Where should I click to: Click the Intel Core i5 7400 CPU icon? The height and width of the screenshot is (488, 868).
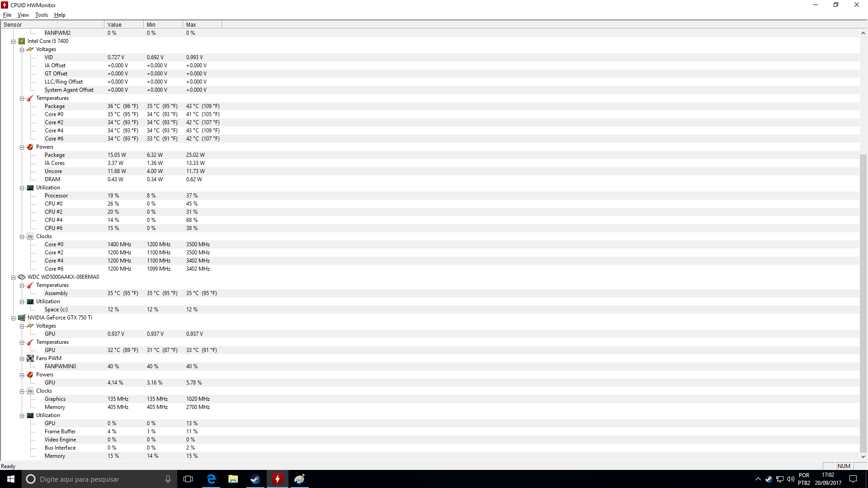tap(22, 41)
